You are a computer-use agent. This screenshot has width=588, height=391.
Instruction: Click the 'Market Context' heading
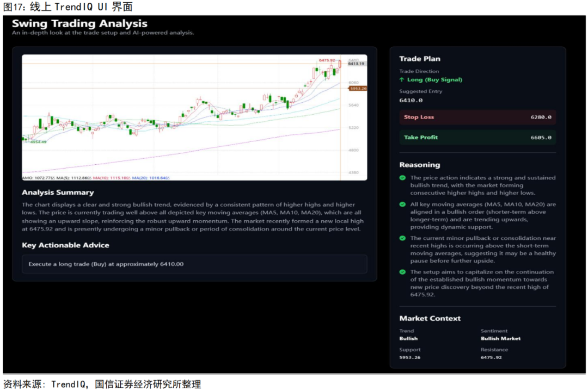click(430, 318)
